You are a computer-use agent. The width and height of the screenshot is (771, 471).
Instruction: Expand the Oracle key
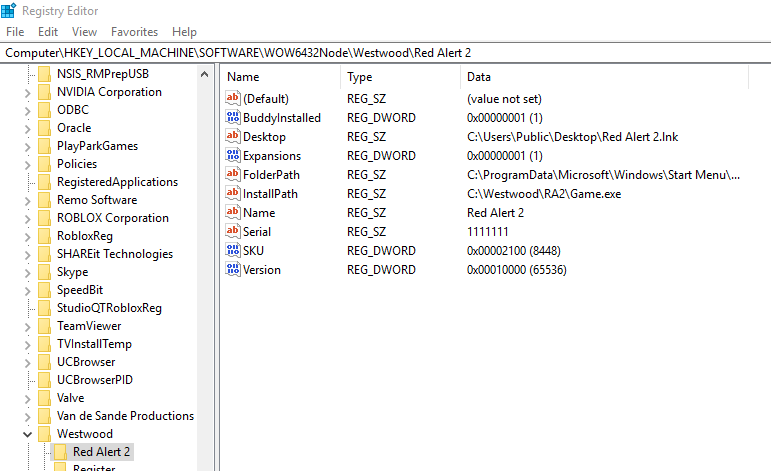pyautogui.click(x=27, y=129)
